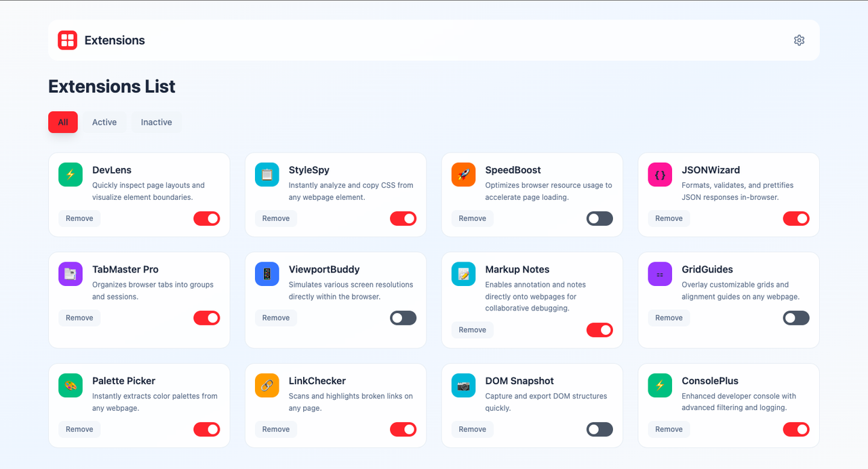The height and width of the screenshot is (469, 868).
Task: Turn on the GridGuides toggle
Action: (x=796, y=318)
